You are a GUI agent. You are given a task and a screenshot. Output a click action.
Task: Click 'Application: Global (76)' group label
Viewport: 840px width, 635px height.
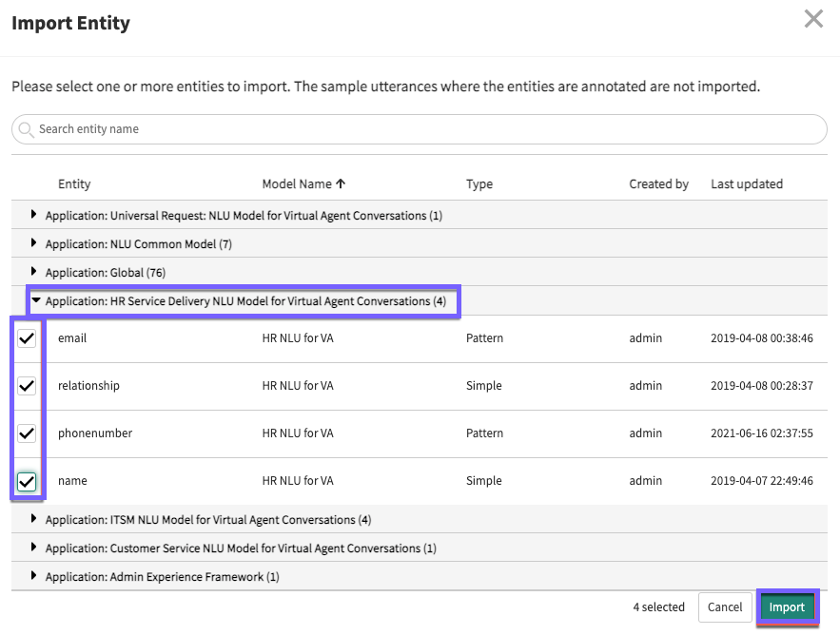point(106,273)
